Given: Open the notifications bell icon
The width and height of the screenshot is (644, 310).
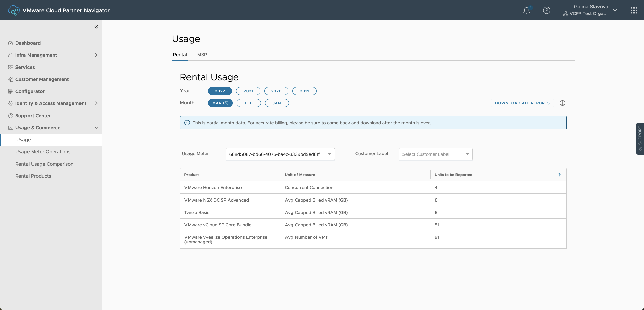Looking at the screenshot, I should tap(527, 10).
